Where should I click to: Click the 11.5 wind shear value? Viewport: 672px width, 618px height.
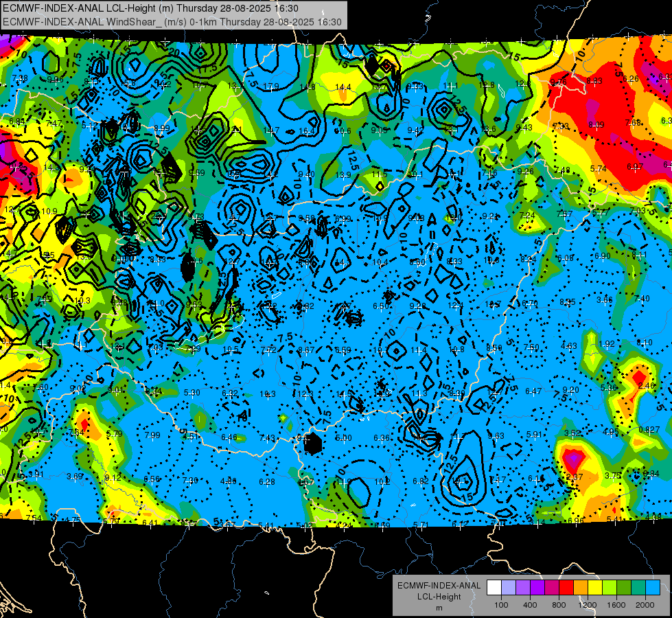380,174
